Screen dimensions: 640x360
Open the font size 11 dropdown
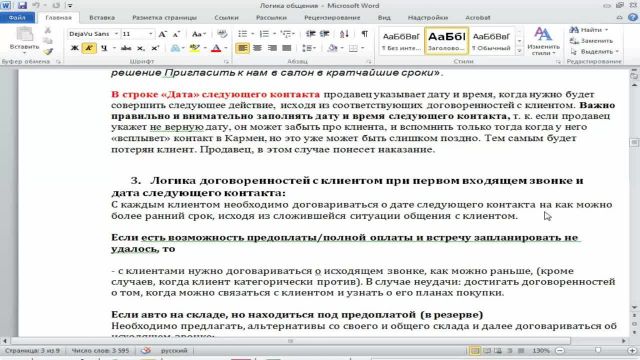(x=151, y=34)
